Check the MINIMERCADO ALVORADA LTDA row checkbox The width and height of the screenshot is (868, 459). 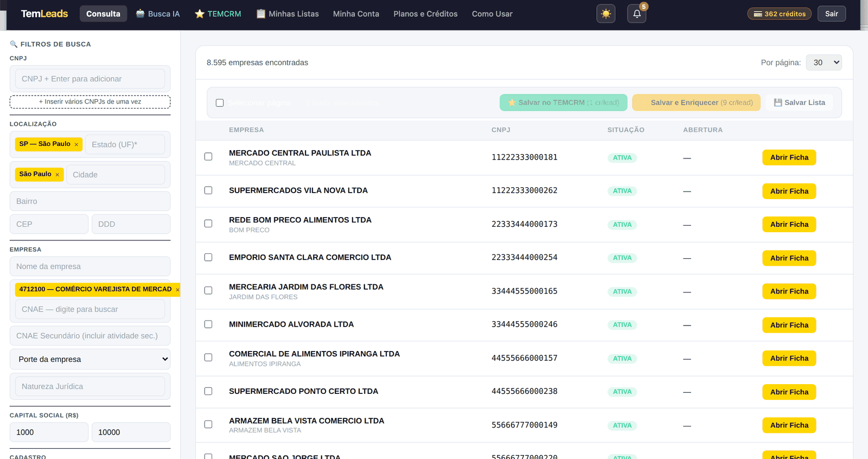point(208,324)
